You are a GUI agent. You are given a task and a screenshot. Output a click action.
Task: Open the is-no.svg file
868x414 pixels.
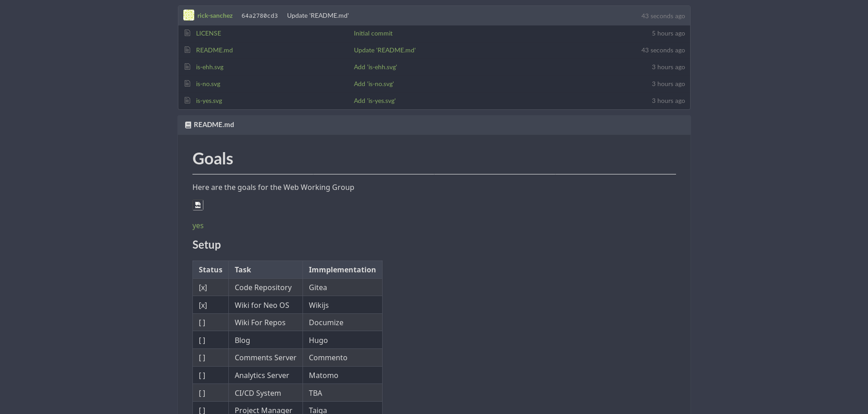click(208, 84)
